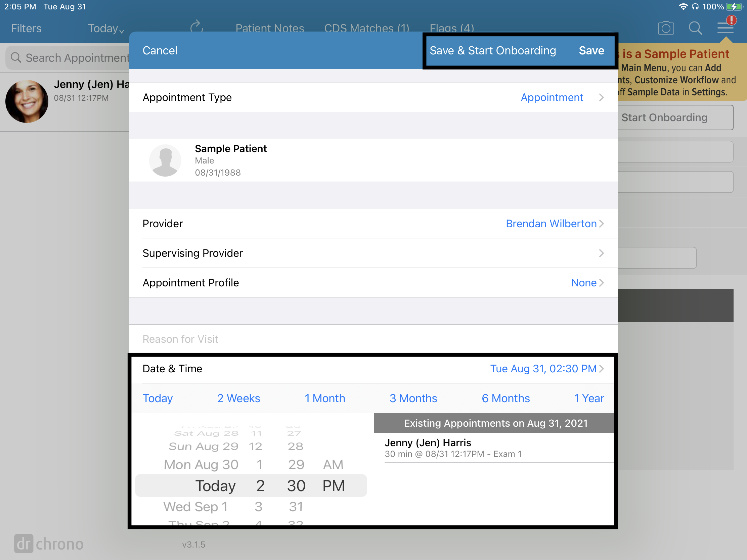Screen dimensions: 747x560
Task: Open the main hamburger menu
Action: pyautogui.click(x=725, y=28)
